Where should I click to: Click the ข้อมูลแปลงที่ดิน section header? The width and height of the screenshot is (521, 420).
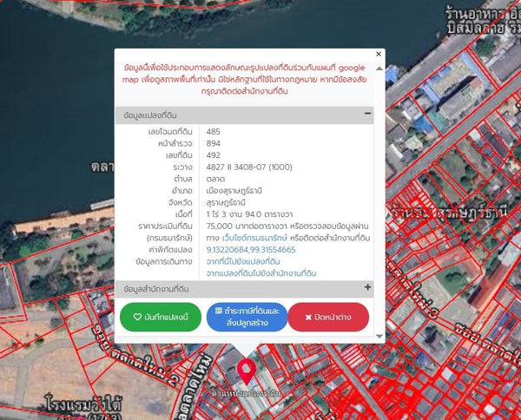click(245, 115)
